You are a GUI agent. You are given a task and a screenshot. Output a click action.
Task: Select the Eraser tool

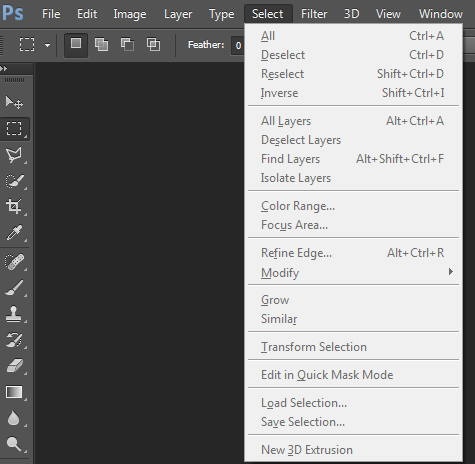click(x=14, y=366)
